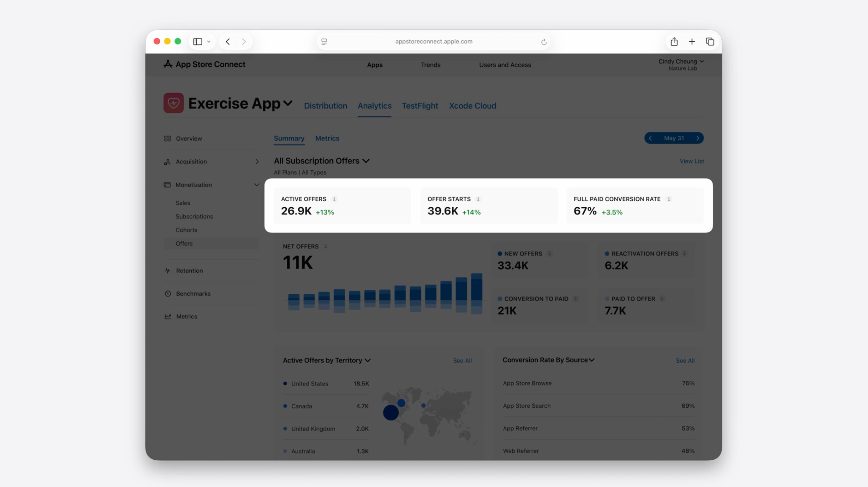The image size is (868, 487).
Task: Click the browser back arrow
Action: [228, 42]
